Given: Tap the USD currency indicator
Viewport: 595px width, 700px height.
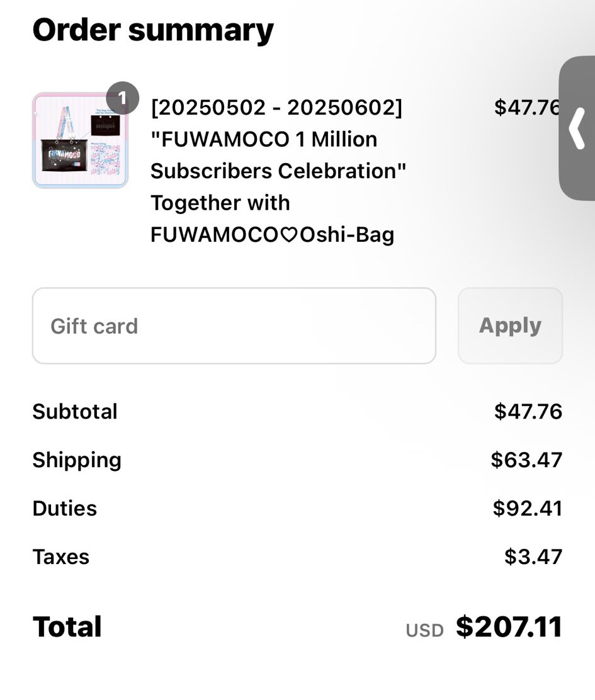Looking at the screenshot, I should [424, 630].
